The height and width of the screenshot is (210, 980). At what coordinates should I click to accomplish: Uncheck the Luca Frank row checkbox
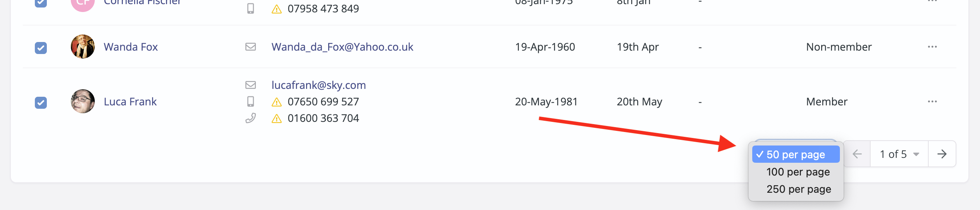[41, 102]
